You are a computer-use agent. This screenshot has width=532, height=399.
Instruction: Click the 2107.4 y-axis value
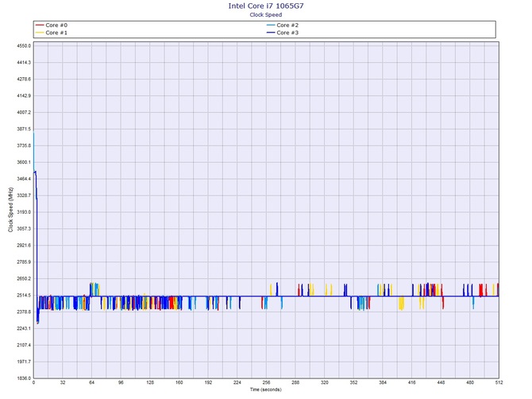[x=24, y=345]
